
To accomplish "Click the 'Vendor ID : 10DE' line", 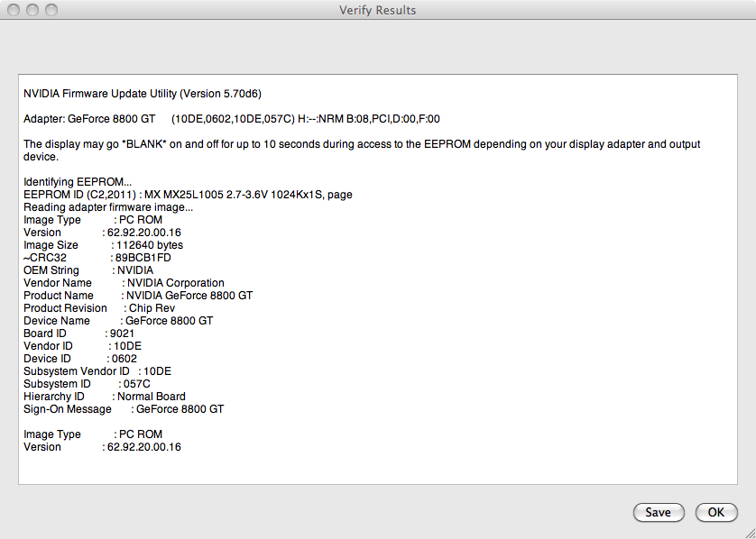I will point(82,346).
